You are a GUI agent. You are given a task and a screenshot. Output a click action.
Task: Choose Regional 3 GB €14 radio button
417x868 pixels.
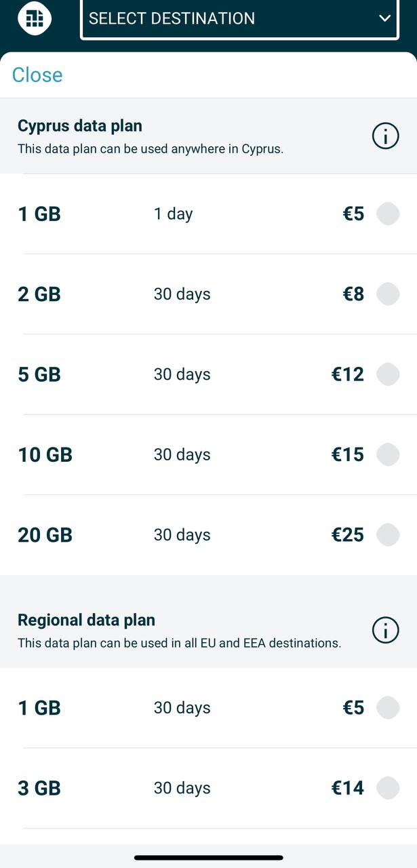tap(388, 788)
